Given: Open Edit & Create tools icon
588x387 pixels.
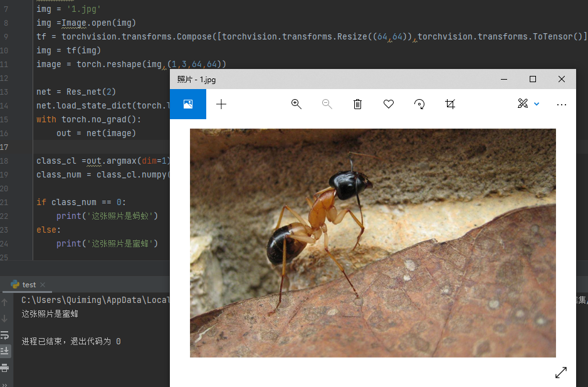Looking at the screenshot, I should click(523, 103).
